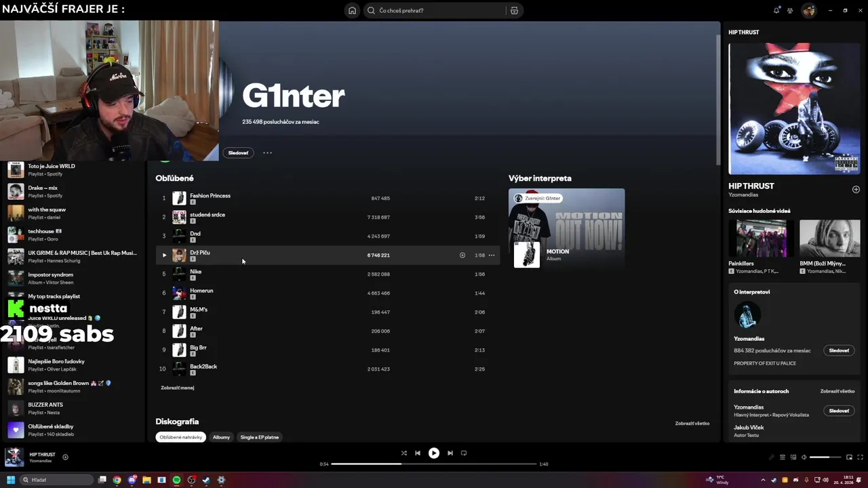Enter full screen player mode
Screen dimensions: 868x488
coord(859,457)
